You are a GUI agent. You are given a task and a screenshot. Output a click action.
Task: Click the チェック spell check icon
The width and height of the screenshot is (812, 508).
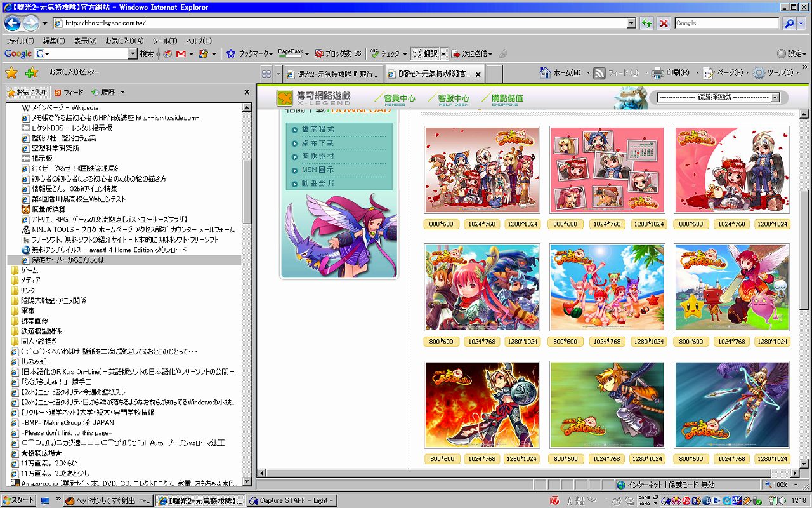374,54
